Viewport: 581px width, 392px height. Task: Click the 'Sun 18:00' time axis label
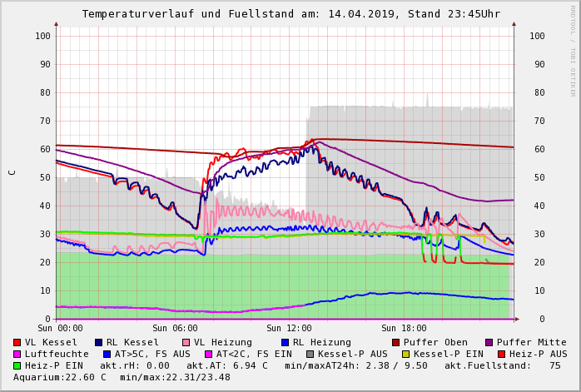pos(403,329)
